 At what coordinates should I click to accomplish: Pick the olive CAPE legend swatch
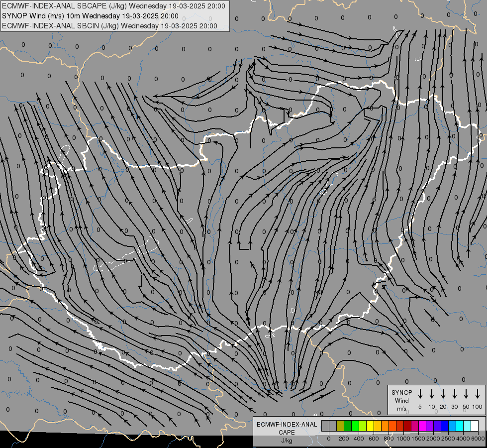340,426
